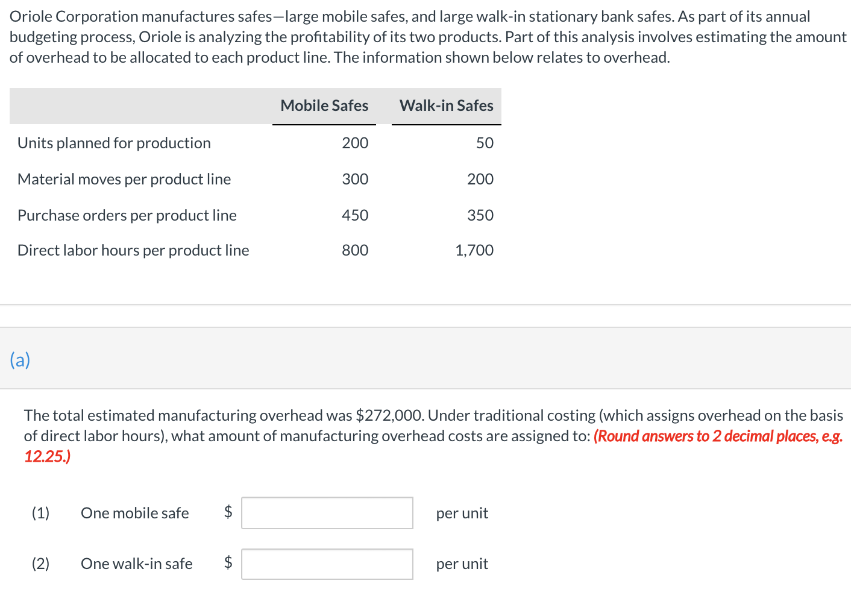Select mobile safes units value 200

pyautogui.click(x=355, y=143)
